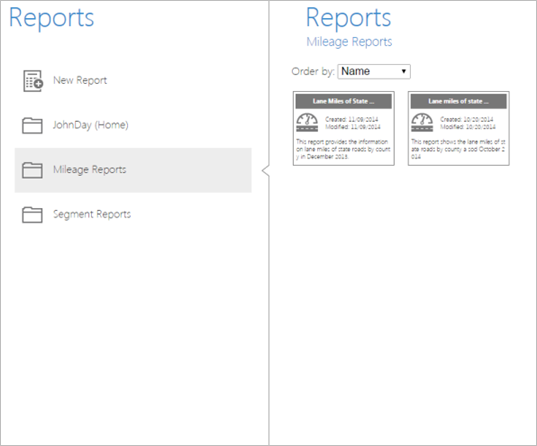
Task: Select the JohnDay (Home) folder label
Action: [91, 125]
